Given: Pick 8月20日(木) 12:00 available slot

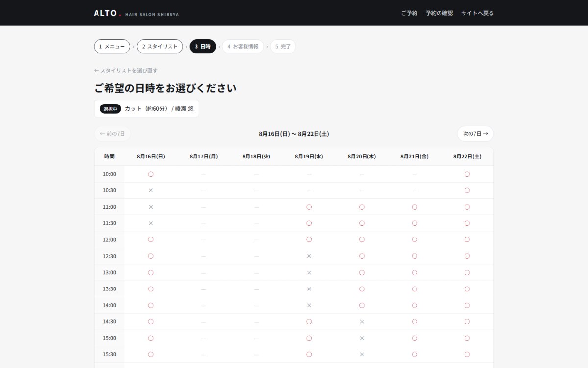Looking at the screenshot, I should click(362, 239).
